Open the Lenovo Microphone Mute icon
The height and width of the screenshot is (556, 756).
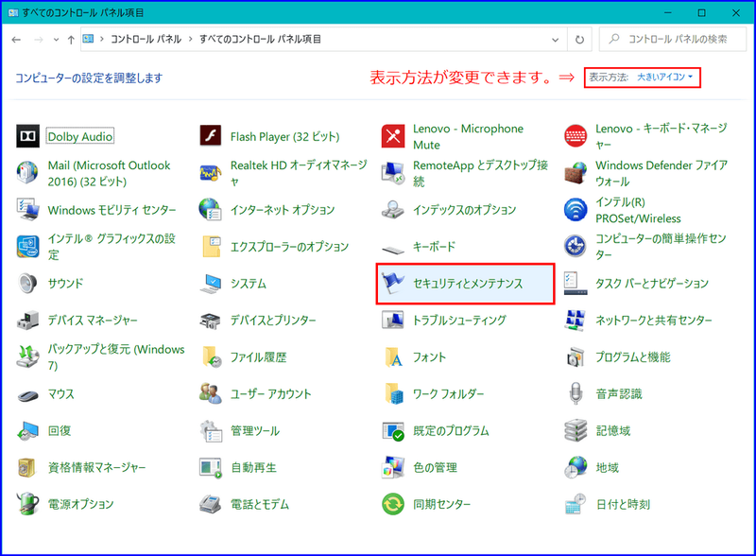(x=393, y=136)
